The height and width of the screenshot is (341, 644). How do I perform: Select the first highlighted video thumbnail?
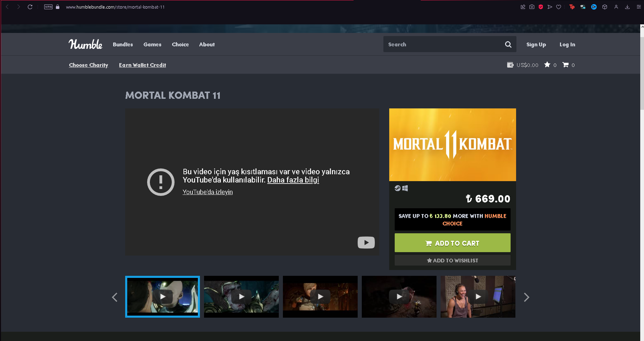click(x=163, y=297)
